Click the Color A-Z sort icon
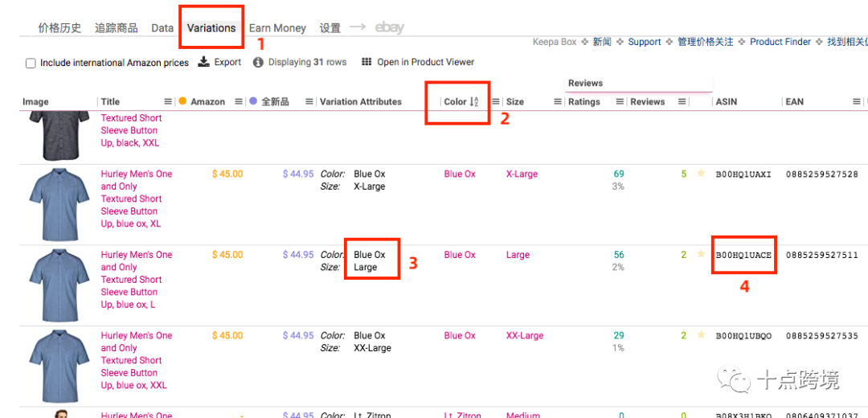This screenshot has height=418, width=868. [474, 102]
